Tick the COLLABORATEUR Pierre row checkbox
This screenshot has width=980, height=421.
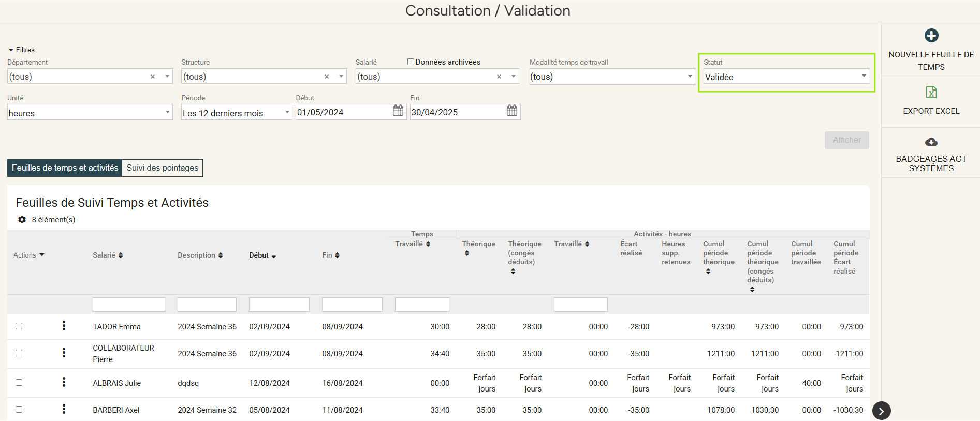19,353
